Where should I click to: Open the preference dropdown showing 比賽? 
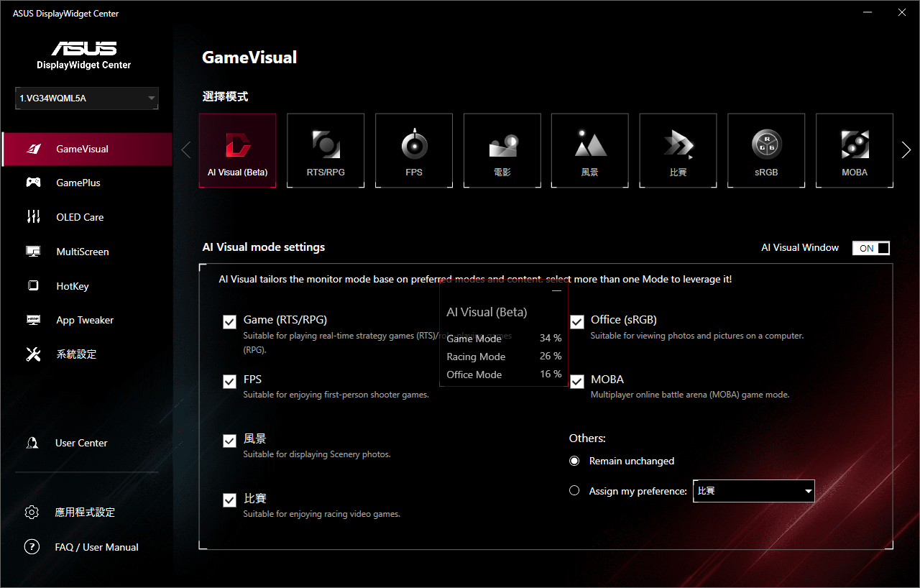point(754,491)
